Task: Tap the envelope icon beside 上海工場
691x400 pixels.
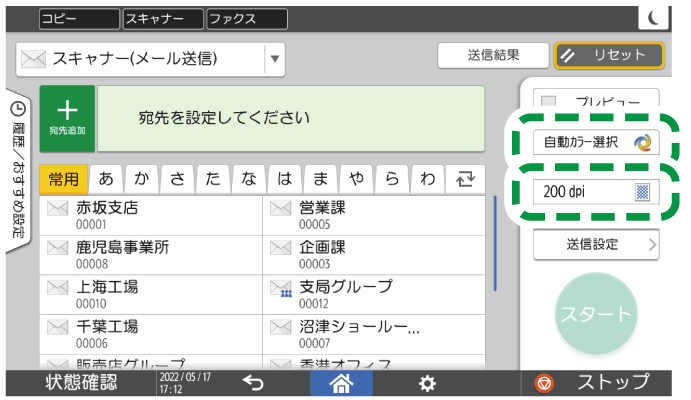Action: tap(58, 287)
